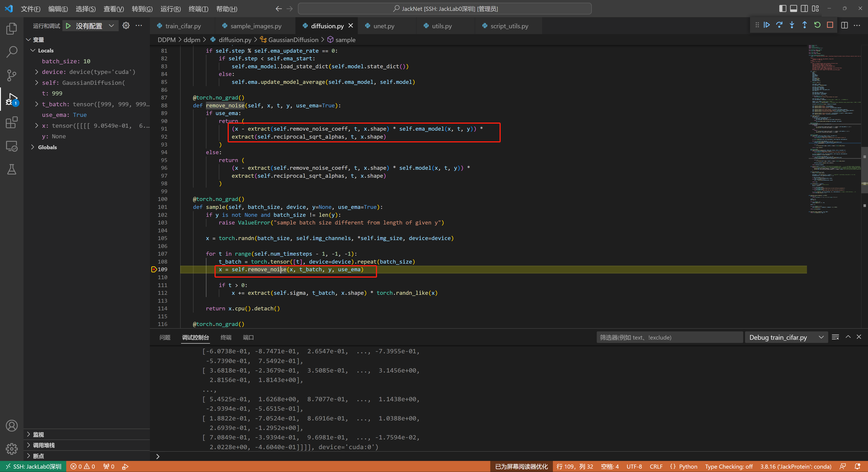868x472 pixels.
Task: Restart the debug session
Action: coord(817,25)
